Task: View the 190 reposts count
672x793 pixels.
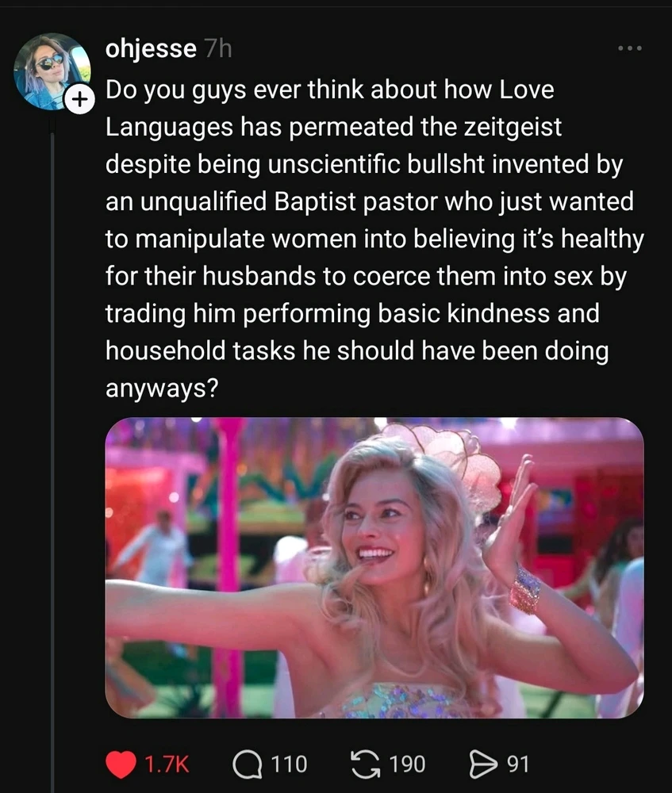Action: 407,764
